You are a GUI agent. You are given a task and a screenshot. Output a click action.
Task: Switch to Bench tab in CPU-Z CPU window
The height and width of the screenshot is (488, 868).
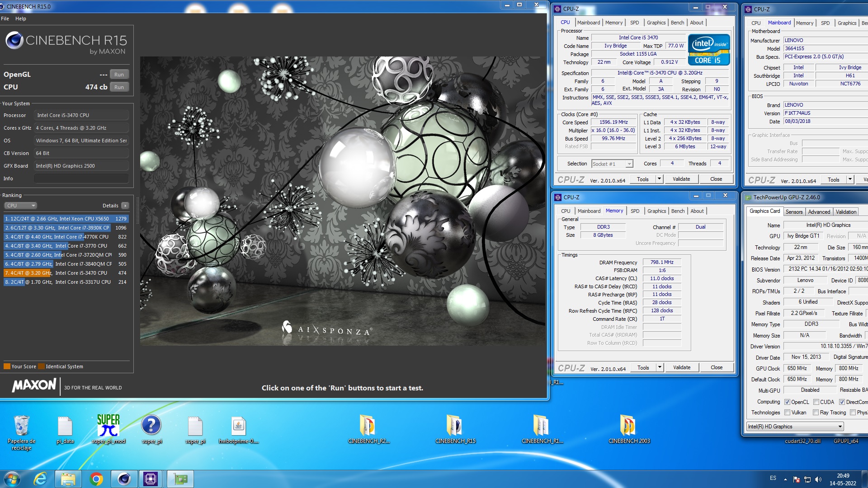(x=677, y=23)
